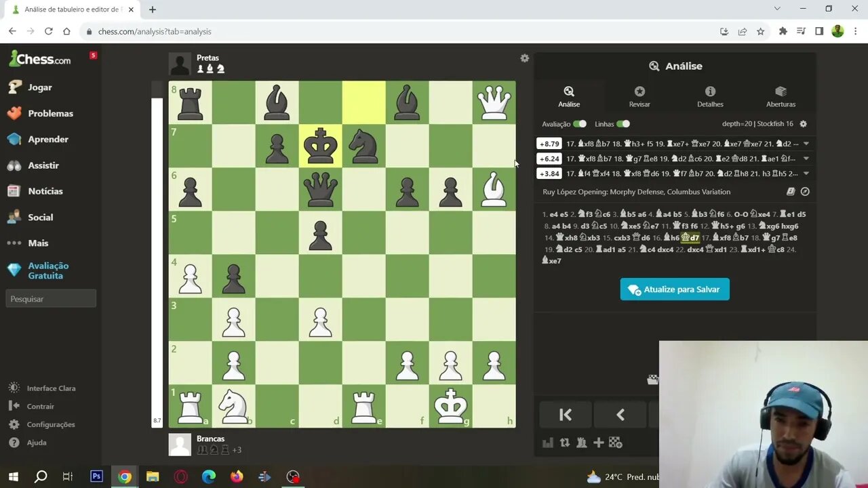The height and width of the screenshot is (488, 868).
Task: Open the Windows Start menu
Action: coord(13,476)
